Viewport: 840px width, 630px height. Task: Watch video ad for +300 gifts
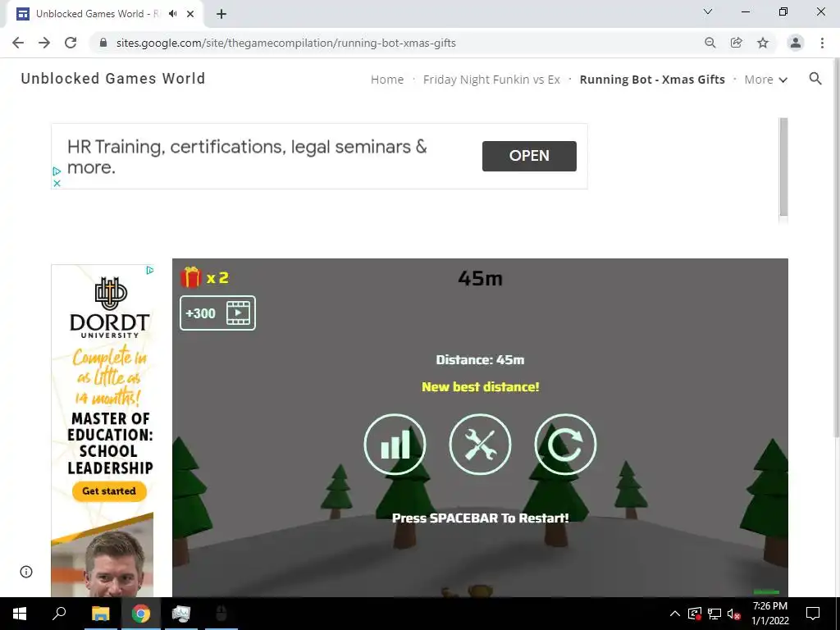coord(217,313)
